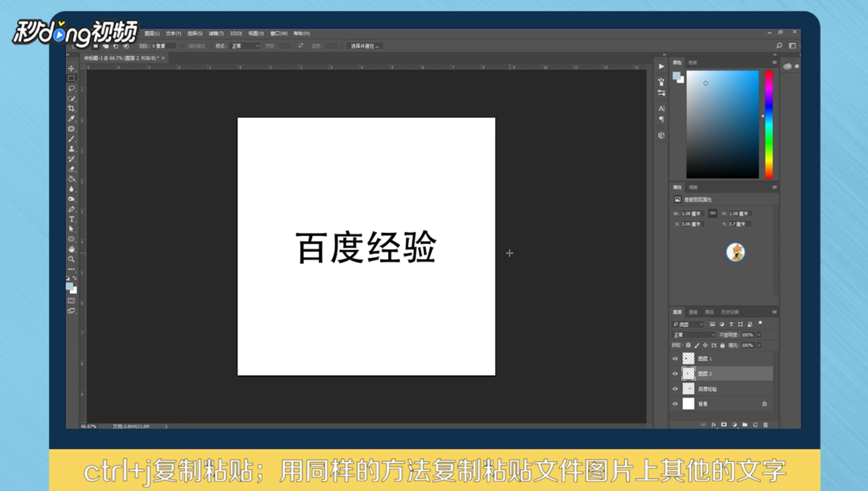Select the Lasso tool
The height and width of the screenshot is (491, 868).
click(71, 89)
